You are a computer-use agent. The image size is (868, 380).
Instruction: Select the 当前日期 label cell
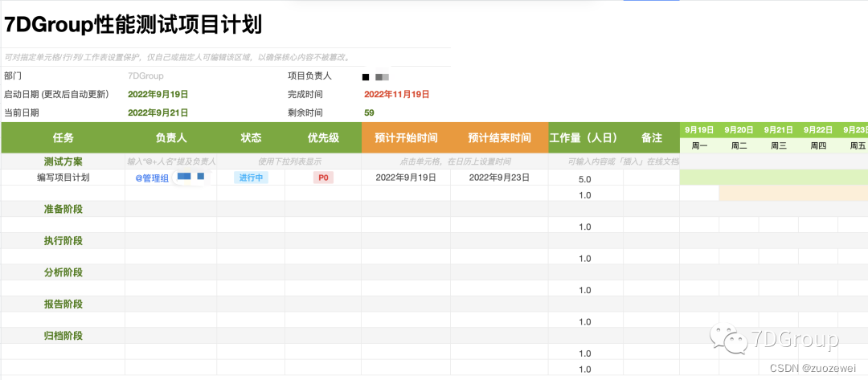[22, 112]
